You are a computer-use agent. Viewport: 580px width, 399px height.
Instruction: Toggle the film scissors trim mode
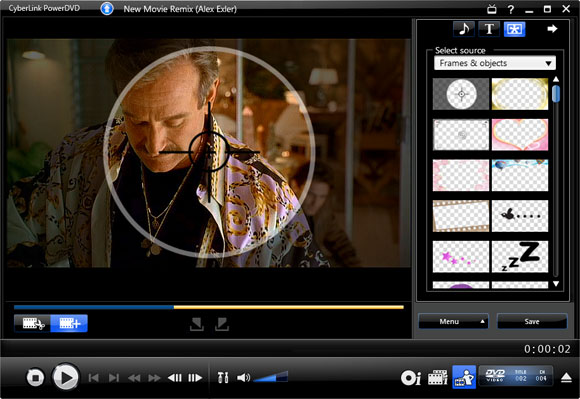[x=33, y=324]
